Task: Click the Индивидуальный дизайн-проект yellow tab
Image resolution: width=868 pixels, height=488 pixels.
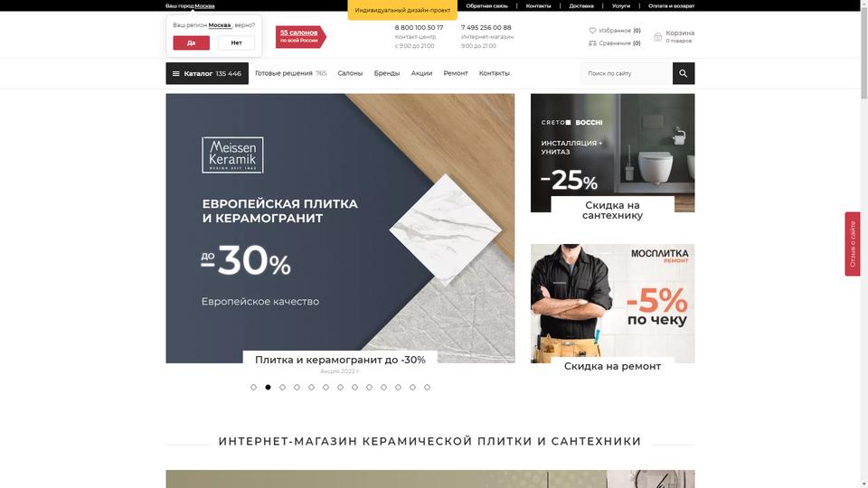Action: (x=402, y=10)
